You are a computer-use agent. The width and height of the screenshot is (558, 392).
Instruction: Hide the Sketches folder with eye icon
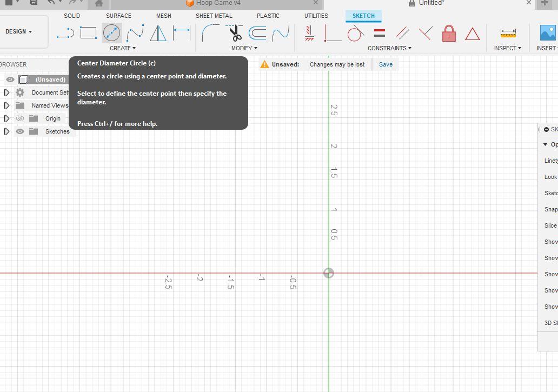point(20,131)
